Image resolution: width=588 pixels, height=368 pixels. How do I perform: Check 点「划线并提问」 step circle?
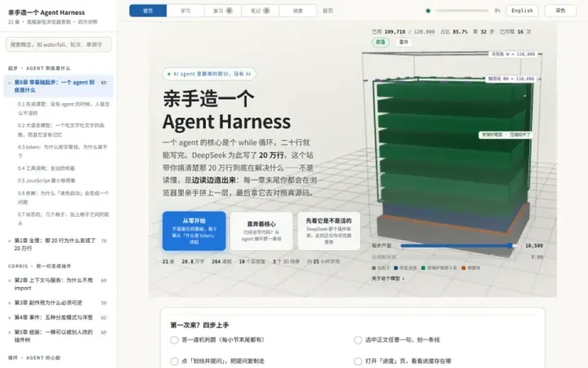(x=174, y=361)
